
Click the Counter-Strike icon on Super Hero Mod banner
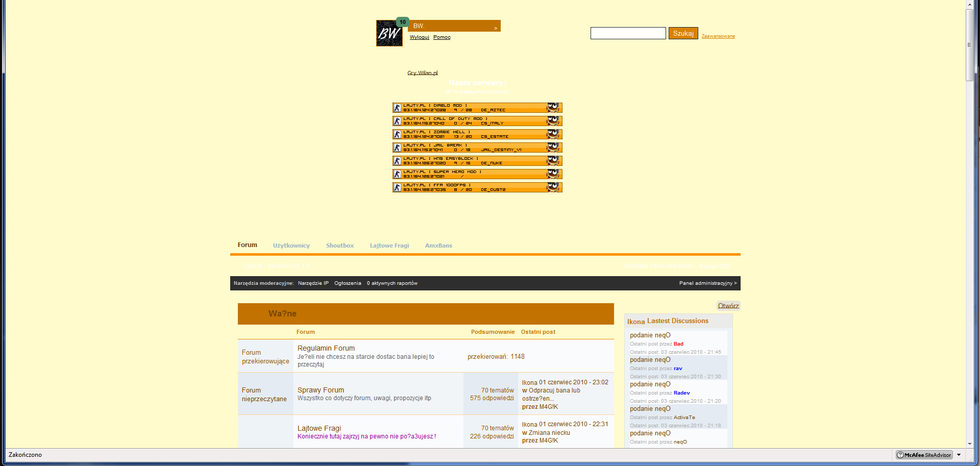click(397, 174)
